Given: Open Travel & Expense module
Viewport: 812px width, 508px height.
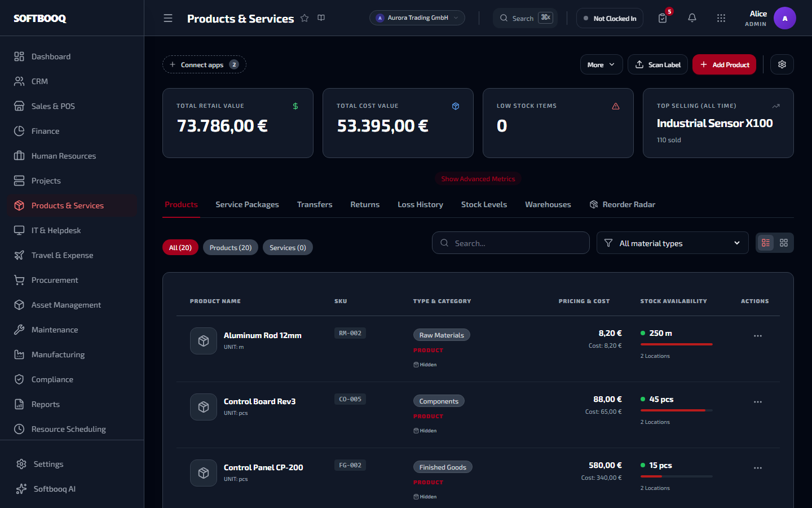Looking at the screenshot, I should (72, 255).
